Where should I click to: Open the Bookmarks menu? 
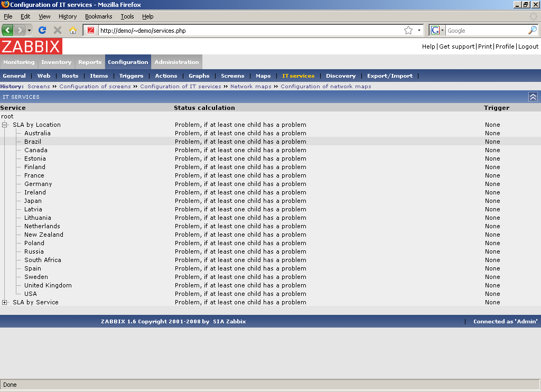click(x=99, y=16)
